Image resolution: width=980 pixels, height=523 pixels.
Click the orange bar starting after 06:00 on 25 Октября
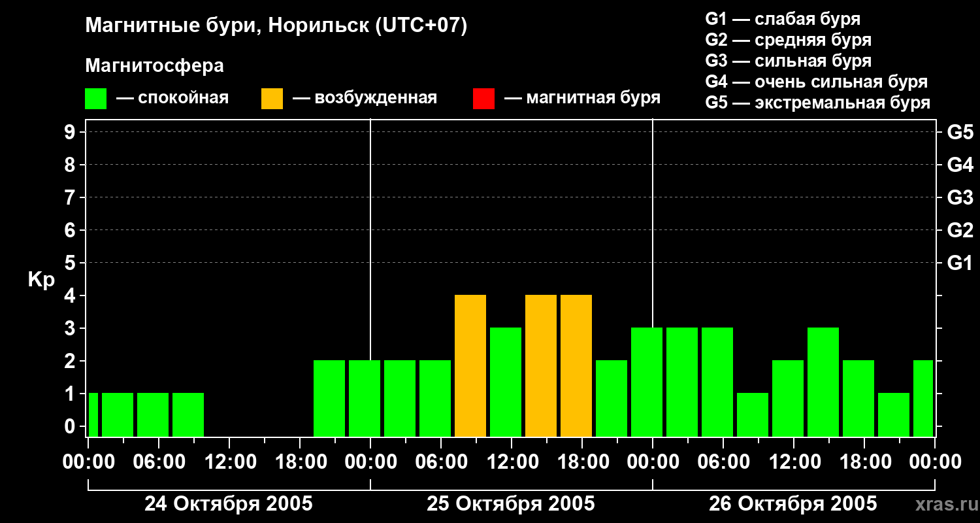click(x=470, y=365)
